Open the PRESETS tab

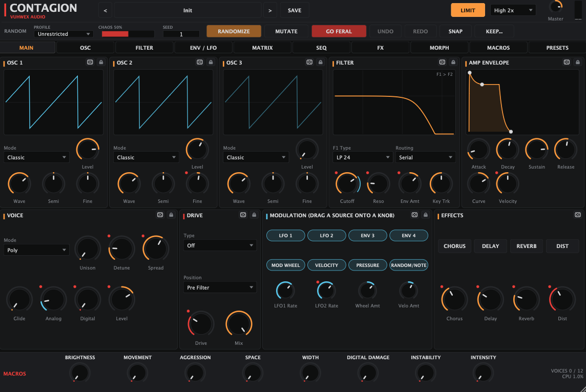pos(557,48)
